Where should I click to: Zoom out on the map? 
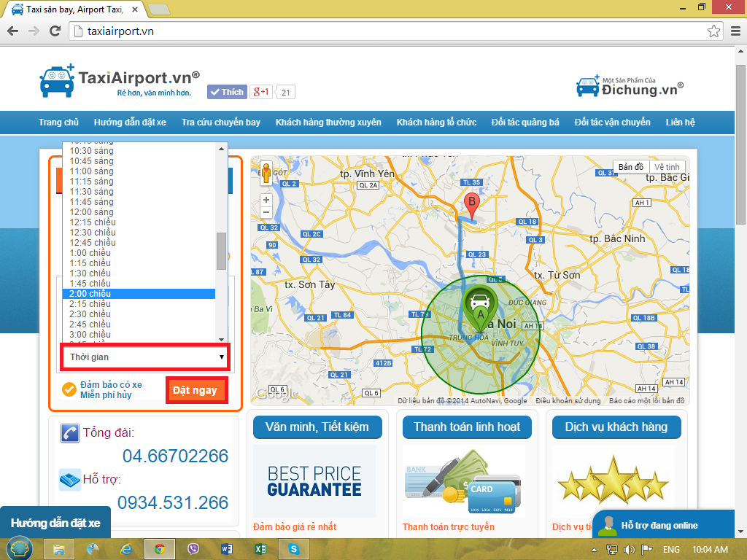pos(266,212)
